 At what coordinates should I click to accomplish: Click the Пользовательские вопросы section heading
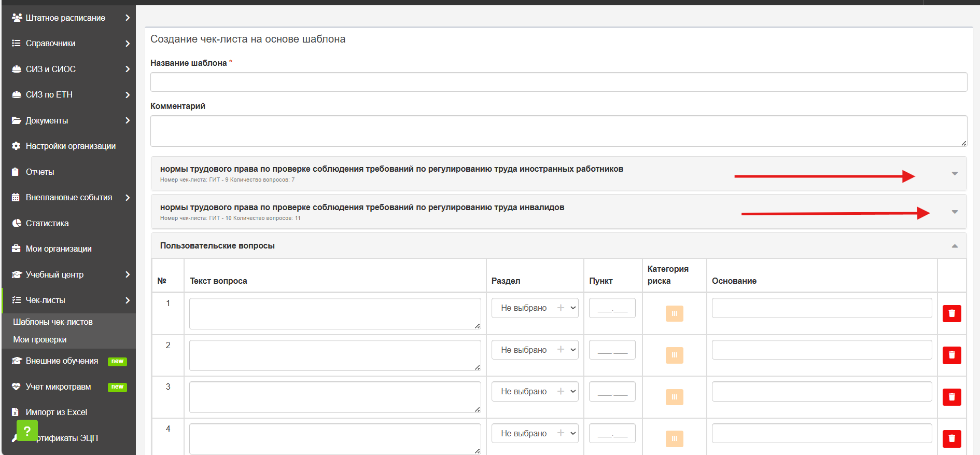217,245
